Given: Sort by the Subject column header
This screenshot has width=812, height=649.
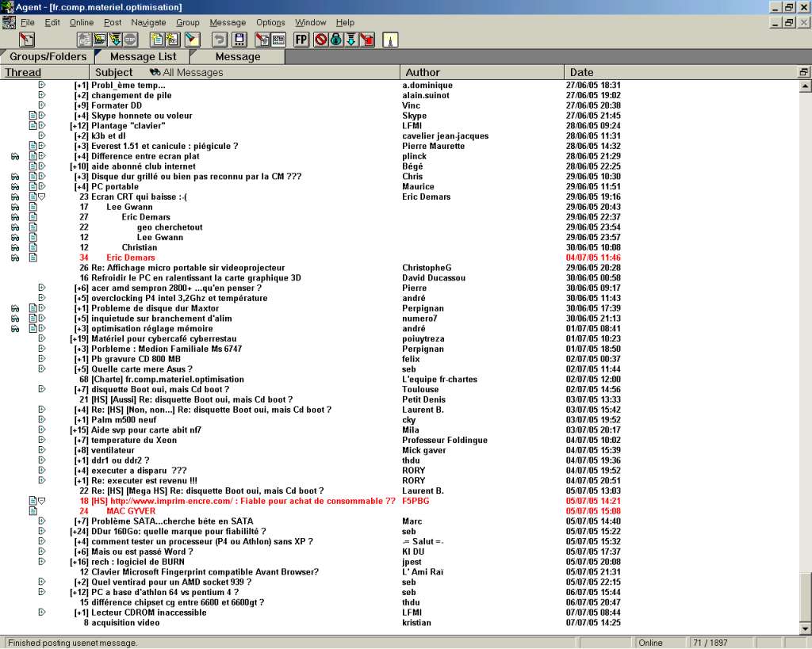Looking at the screenshot, I should (x=113, y=72).
